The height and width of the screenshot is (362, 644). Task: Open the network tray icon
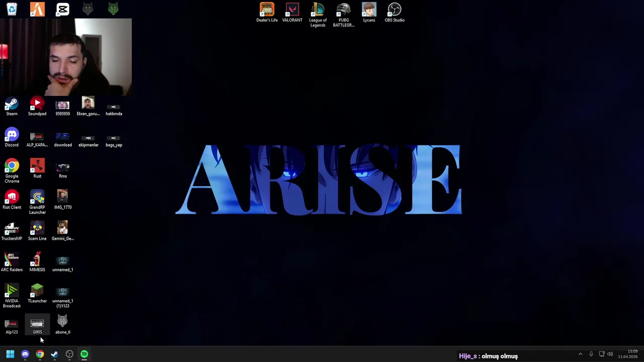[602, 354]
